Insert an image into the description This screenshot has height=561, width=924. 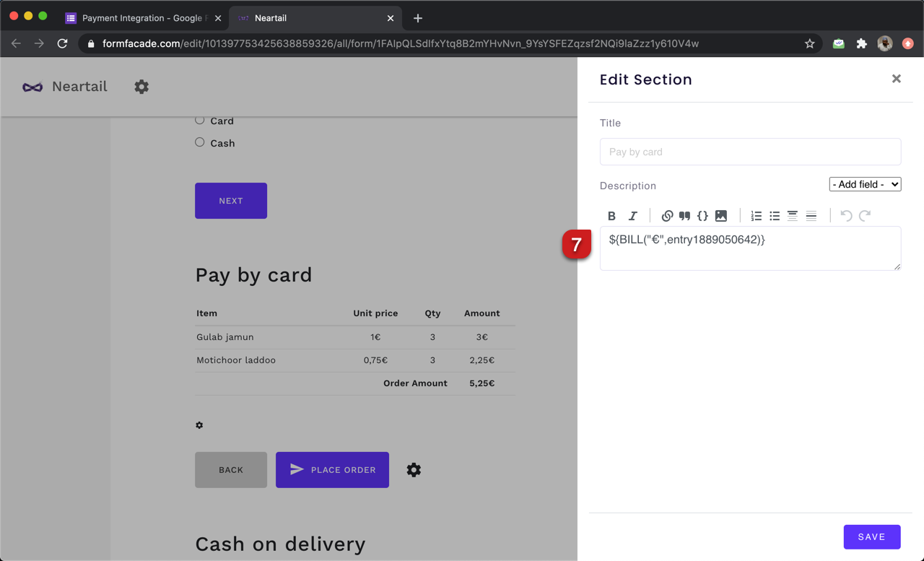720,216
